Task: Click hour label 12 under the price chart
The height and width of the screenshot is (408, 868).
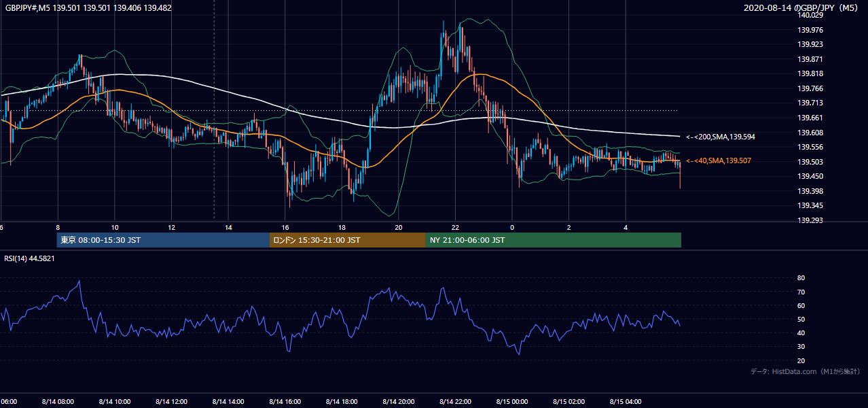Action: [x=172, y=228]
